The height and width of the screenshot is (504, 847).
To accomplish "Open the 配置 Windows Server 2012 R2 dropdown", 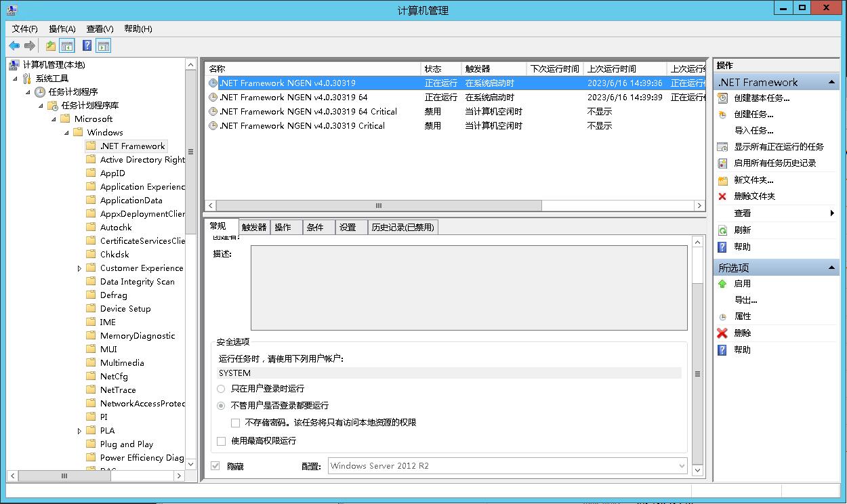I will [682, 466].
